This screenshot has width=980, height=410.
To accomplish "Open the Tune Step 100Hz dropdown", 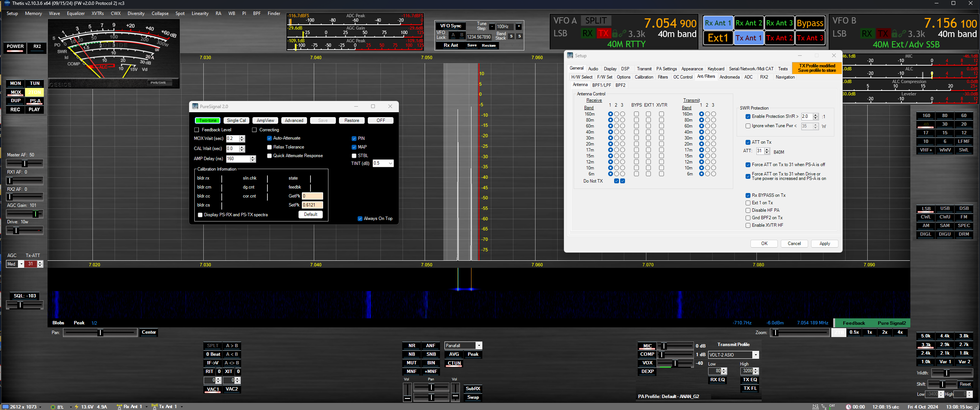I will pos(505,27).
